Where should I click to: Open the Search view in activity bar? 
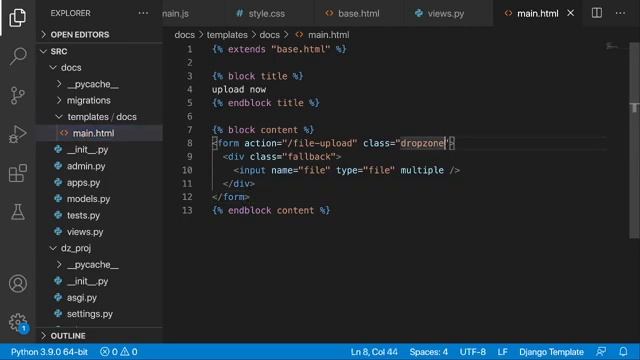tap(18, 56)
